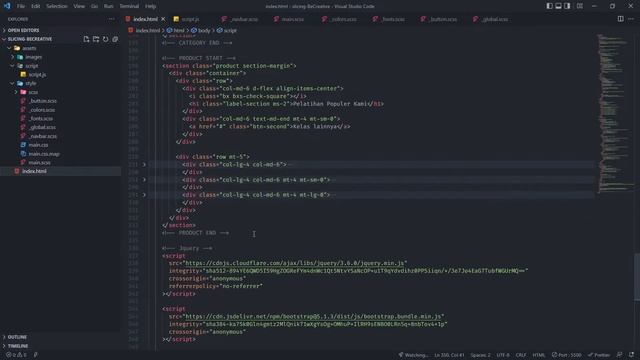This screenshot has width=640, height=360.
Task: Open Help menu
Action: (151, 6)
